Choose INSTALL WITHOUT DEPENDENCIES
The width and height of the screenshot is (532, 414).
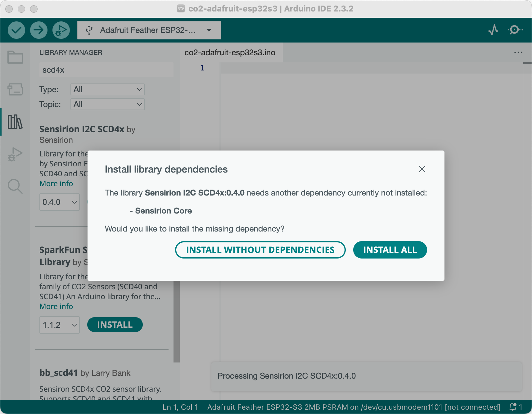[260, 250]
